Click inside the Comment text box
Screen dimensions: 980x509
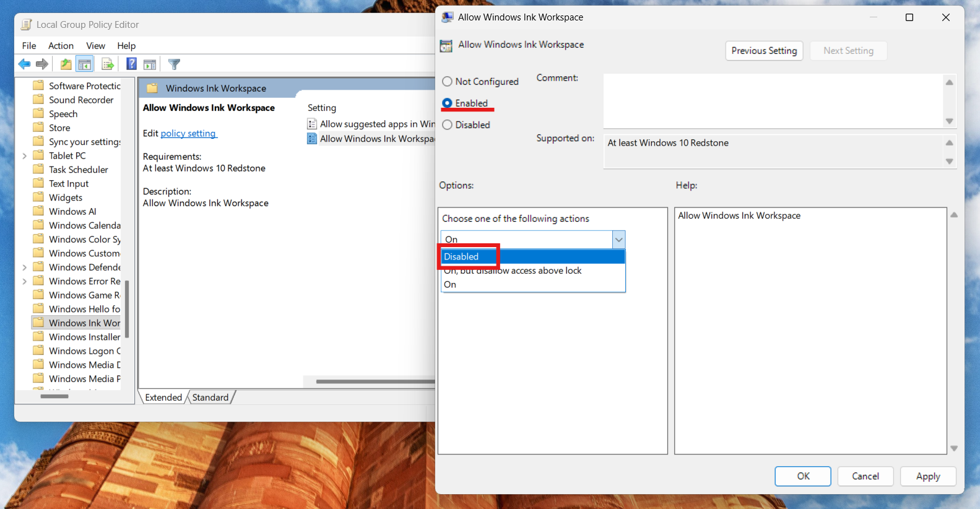coord(773,101)
